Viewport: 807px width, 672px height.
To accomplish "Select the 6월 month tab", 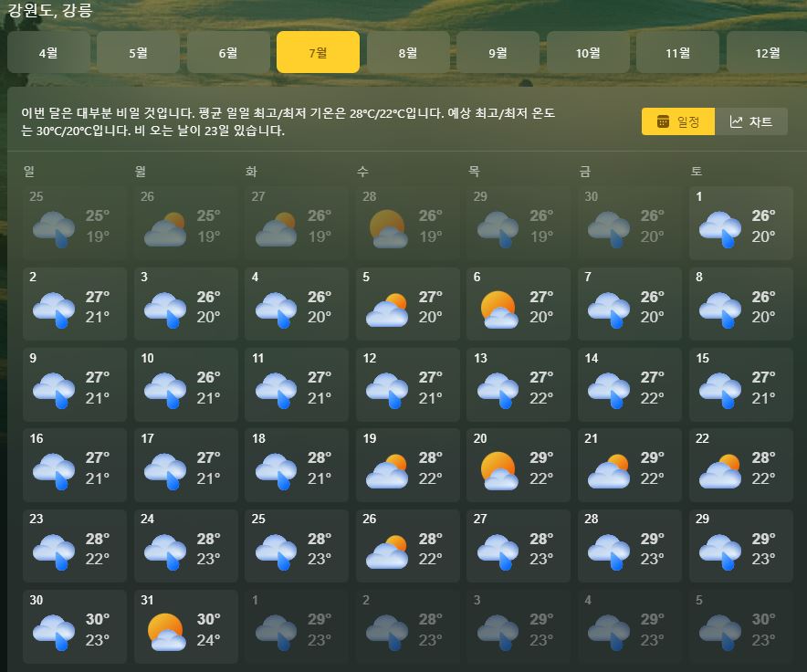I will (228, 52).
